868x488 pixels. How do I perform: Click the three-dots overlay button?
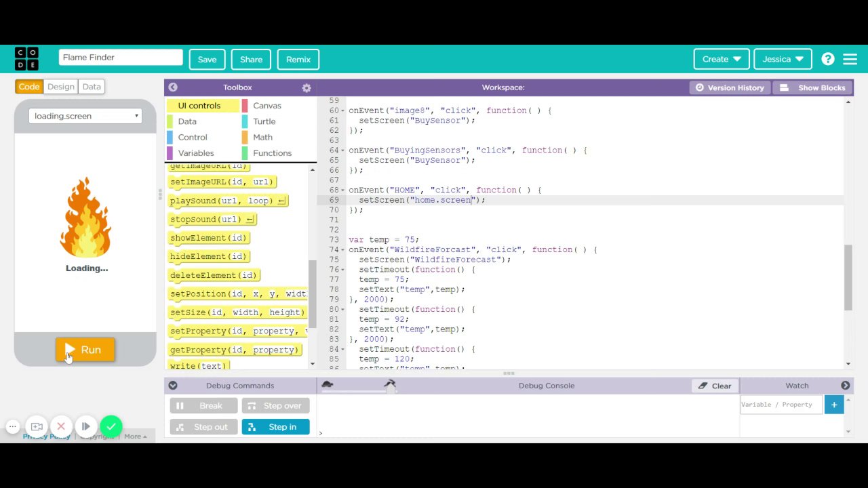click(x=12, y=426)
